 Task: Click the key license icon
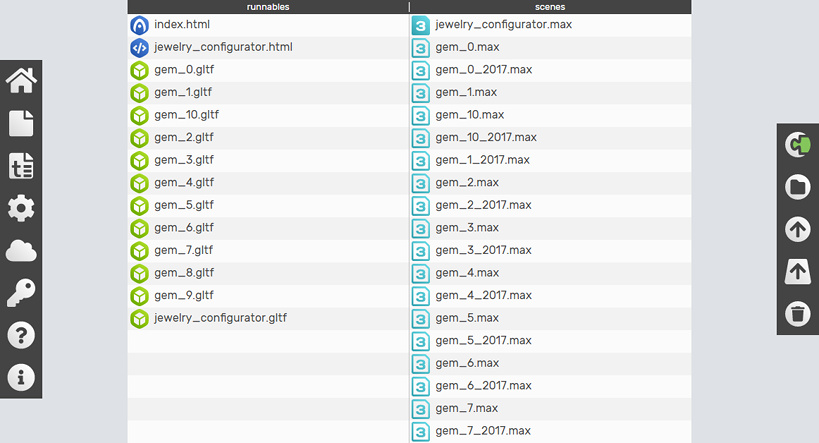pyautogui.click(x=21, y=293)
